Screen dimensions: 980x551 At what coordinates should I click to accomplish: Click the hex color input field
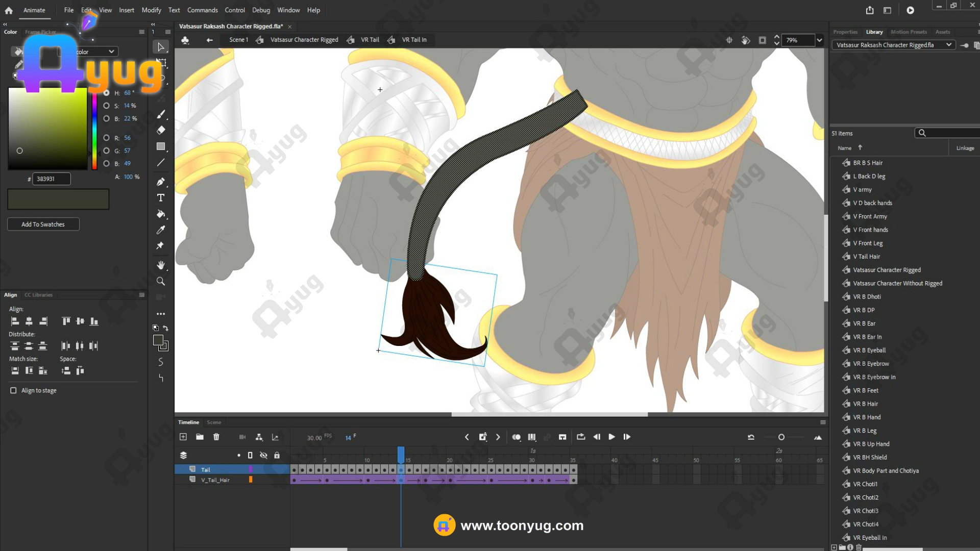tap(51, 179)
